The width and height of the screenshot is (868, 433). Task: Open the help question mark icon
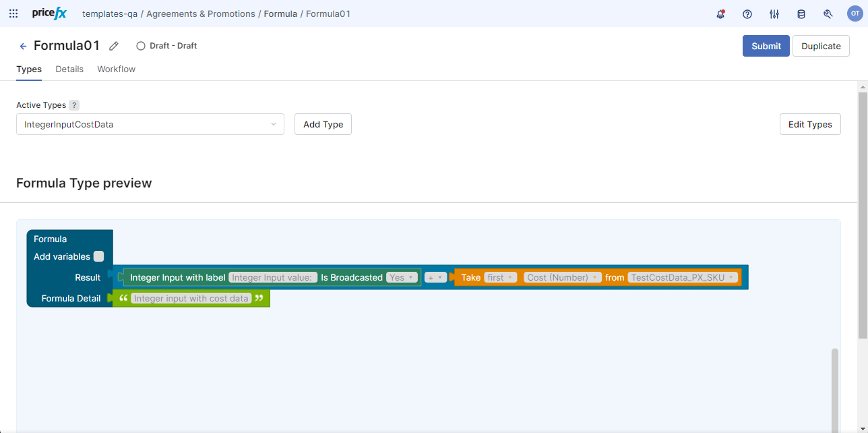click(x=747, y=14)
